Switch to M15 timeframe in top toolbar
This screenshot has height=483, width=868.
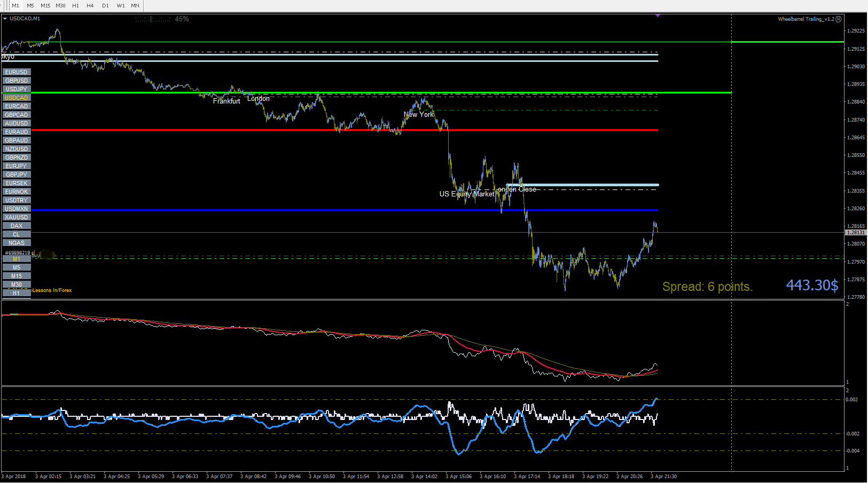[45, 6]
